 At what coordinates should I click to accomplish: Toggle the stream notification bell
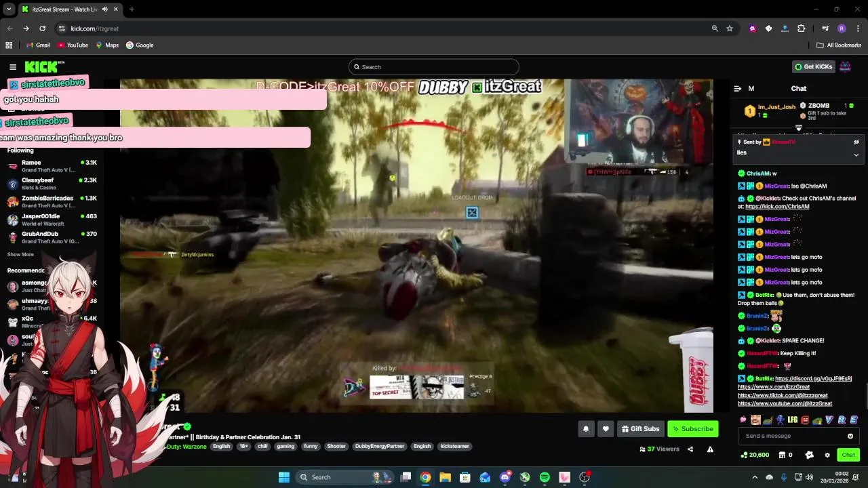[586, 428]
